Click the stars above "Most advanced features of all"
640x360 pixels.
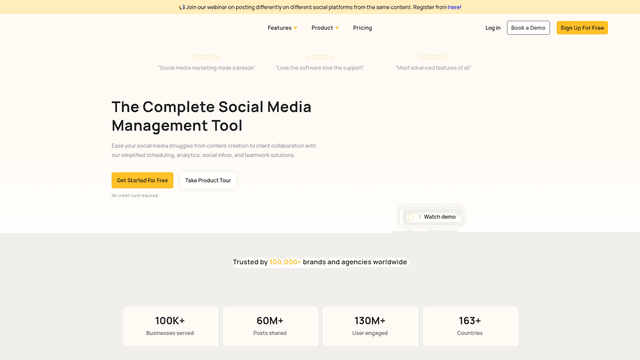pyautogui.click(x=433, y=58)
